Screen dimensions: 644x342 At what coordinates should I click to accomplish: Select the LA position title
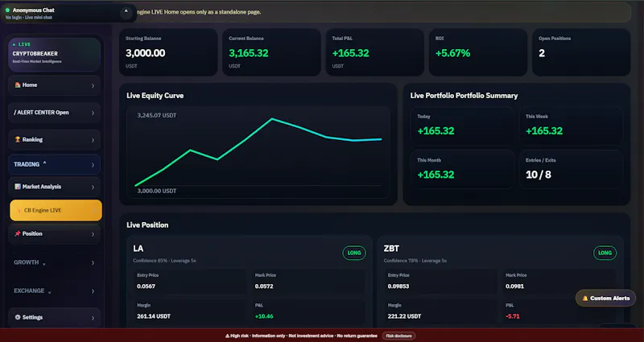tap(138, 249)
